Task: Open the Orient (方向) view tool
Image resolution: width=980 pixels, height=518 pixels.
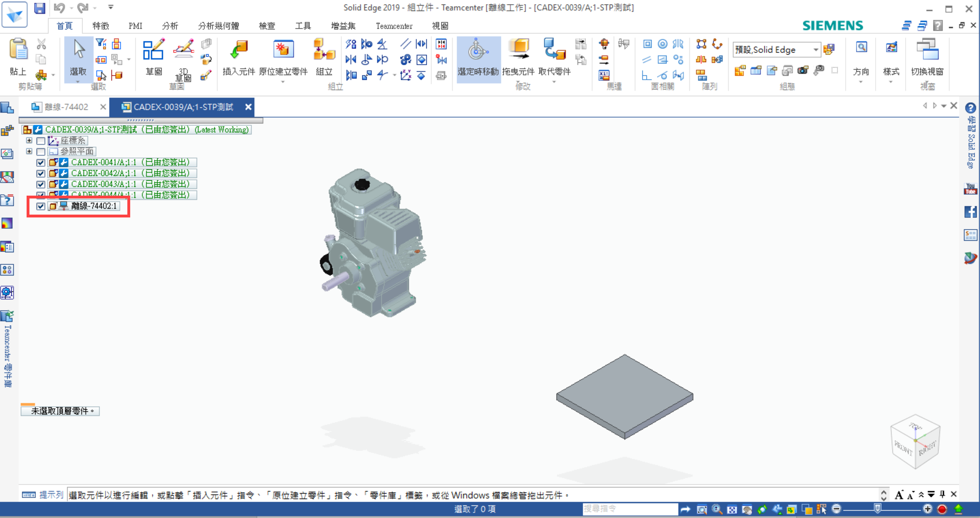Action: click(861, 47)
